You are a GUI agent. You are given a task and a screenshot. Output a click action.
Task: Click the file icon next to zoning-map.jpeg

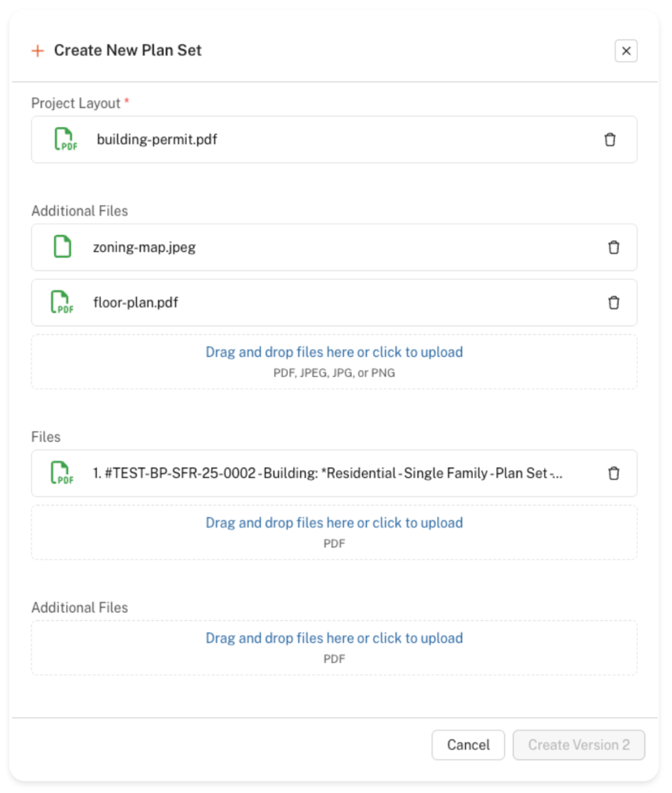62,247
